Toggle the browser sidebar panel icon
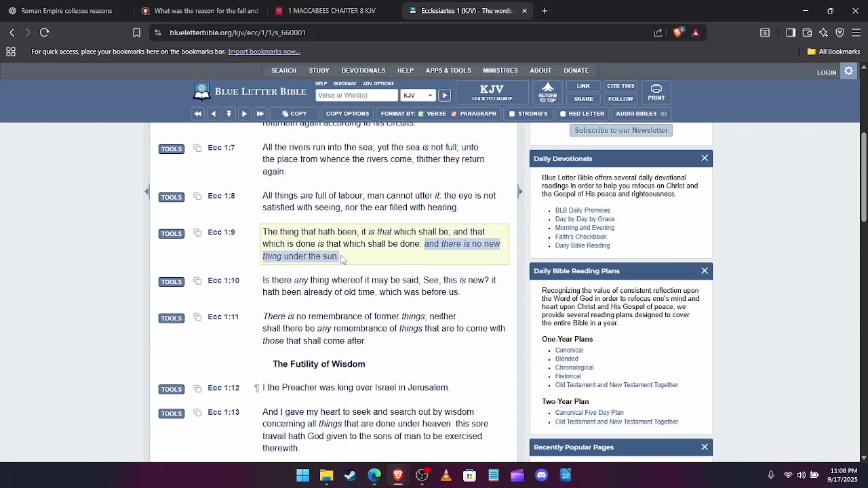 [x=791, y=33]
